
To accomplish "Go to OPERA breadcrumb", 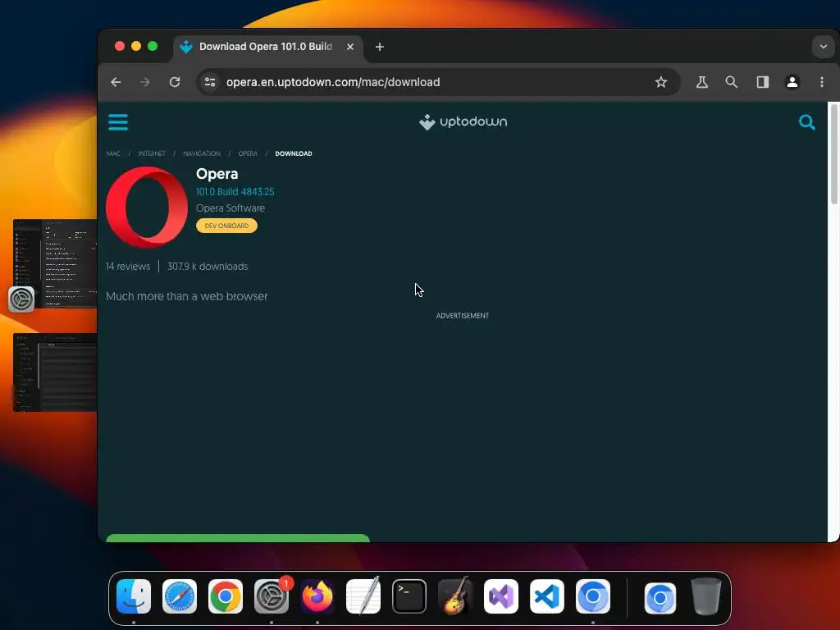I will (x=248, y=153).
